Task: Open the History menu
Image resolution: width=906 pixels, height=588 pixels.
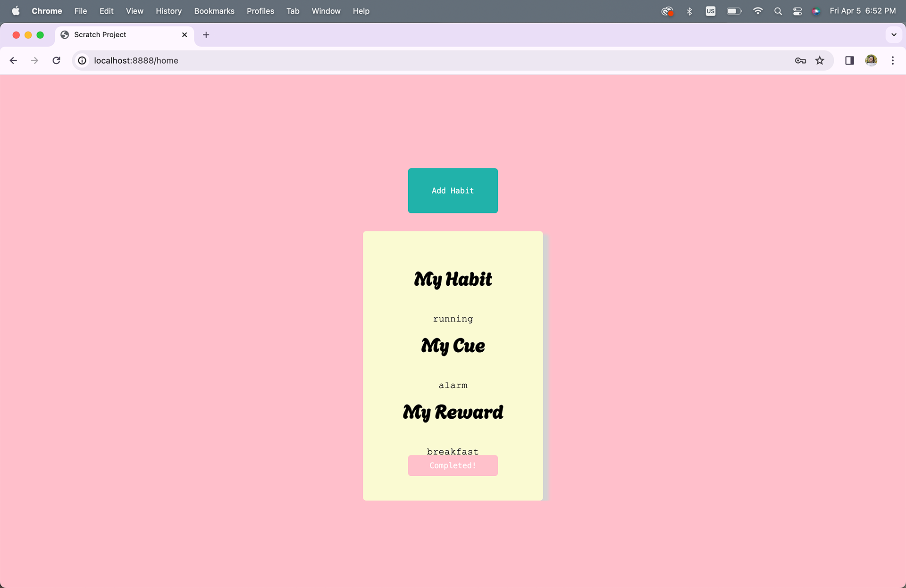Action: 168,11
